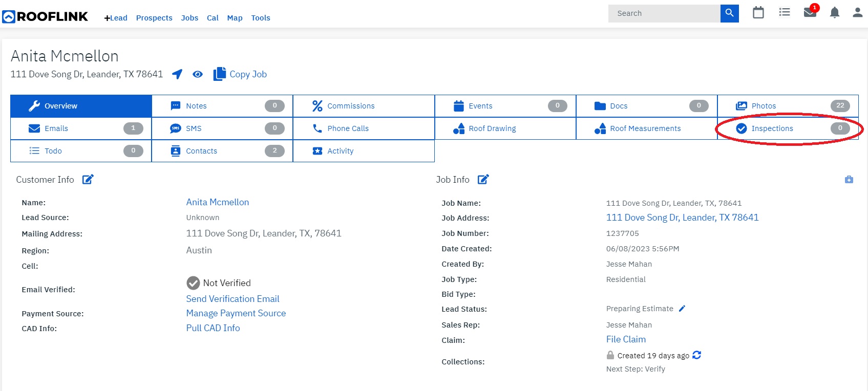Click the Phone Calls handset icon
868x391 pixels.
[x=317, y=128]
